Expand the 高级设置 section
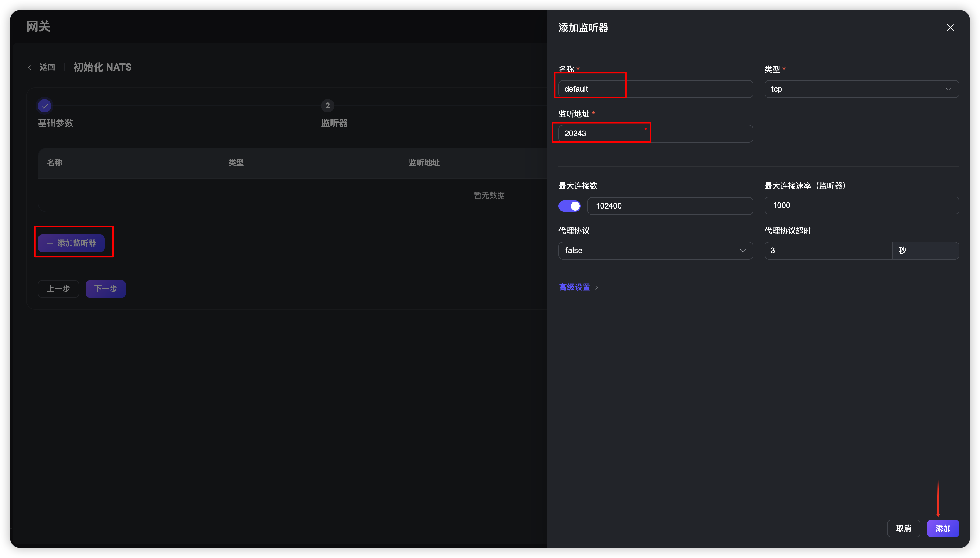 coord(579,287)
